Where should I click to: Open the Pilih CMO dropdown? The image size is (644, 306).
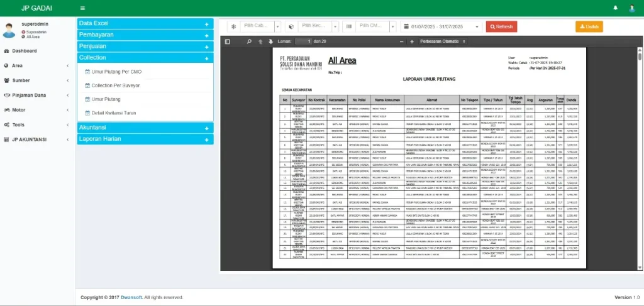[376, 26]
